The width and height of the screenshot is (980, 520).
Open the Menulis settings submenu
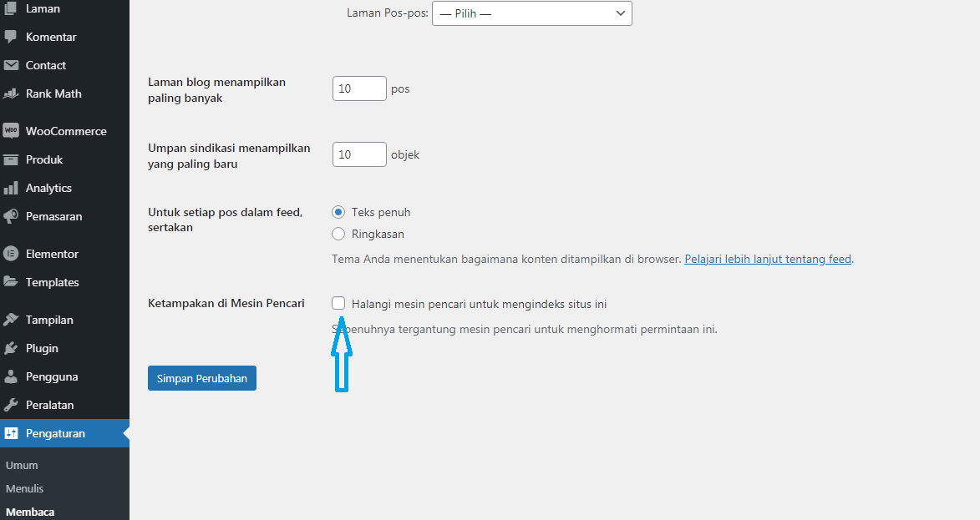(x=24, y=489)
